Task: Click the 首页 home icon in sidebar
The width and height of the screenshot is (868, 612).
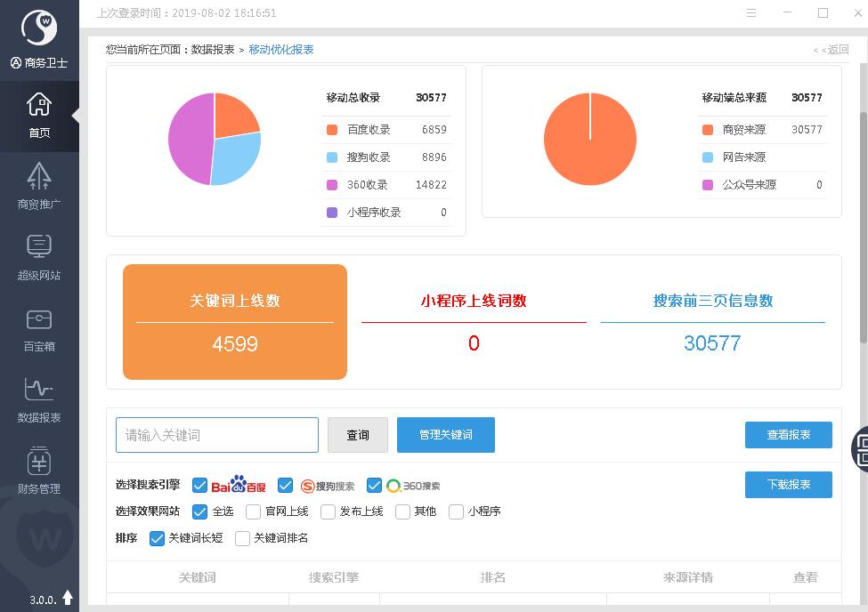Action: coord(39,106)
